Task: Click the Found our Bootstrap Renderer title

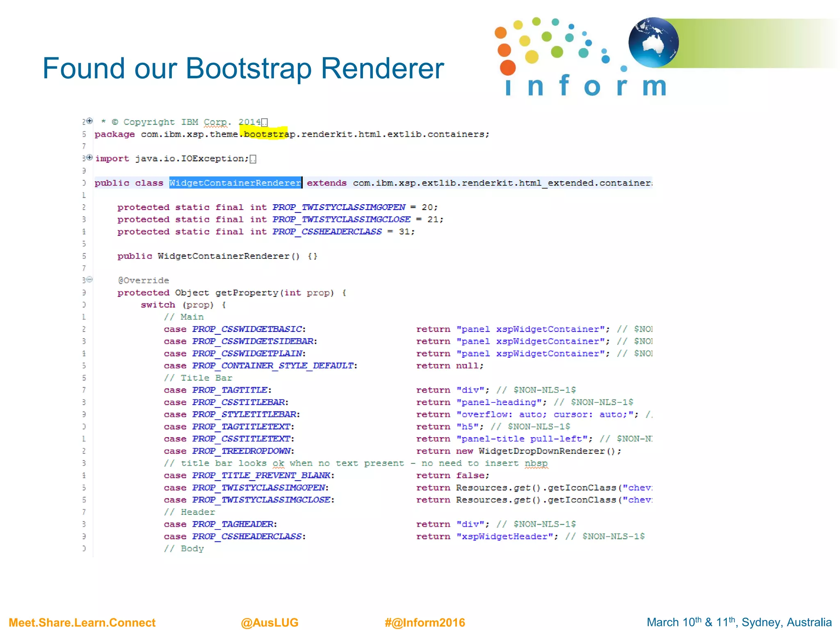Action: (x=243, y=68)
